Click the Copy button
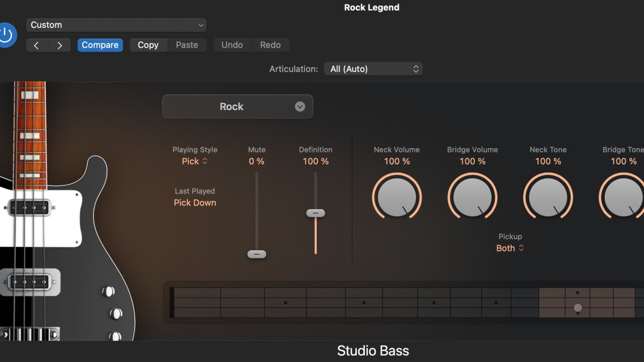Screen dimensions: 644x362 [148, 46]
